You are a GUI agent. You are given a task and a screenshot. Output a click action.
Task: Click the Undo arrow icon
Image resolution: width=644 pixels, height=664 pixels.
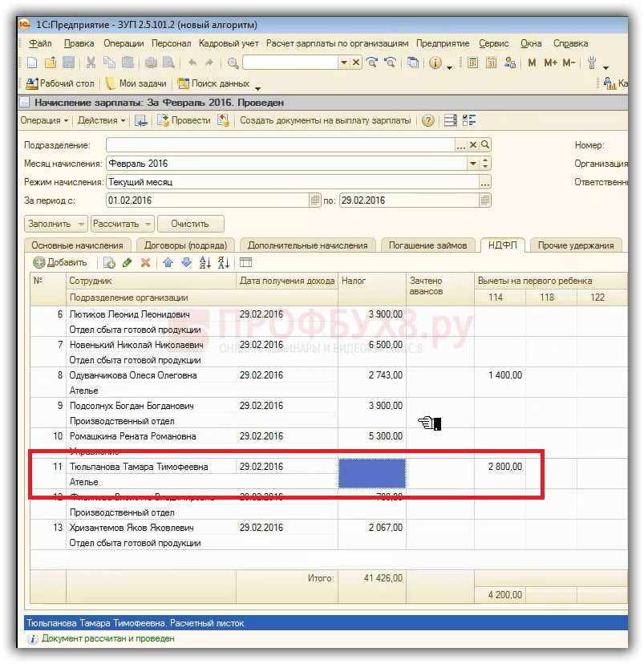click(192, 63)
